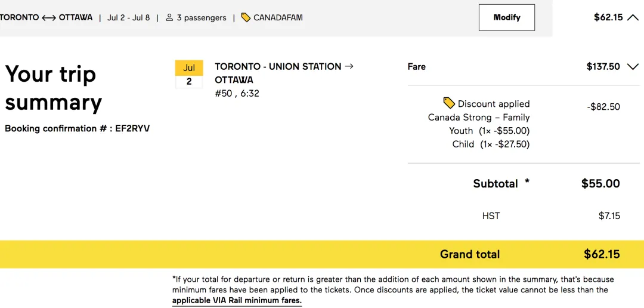Click the train #50, 6:32 details

click(x=237, y=93)
